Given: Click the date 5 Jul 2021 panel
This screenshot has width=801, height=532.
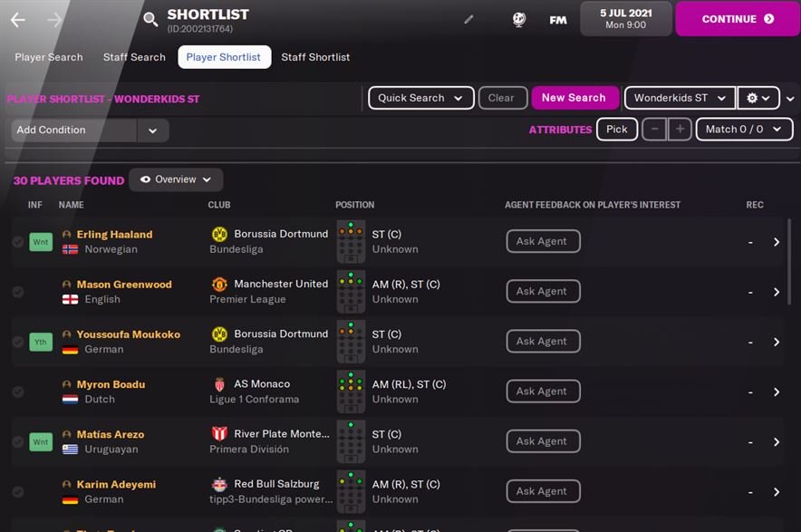Looking at the screenshot, I should [626, 19].
